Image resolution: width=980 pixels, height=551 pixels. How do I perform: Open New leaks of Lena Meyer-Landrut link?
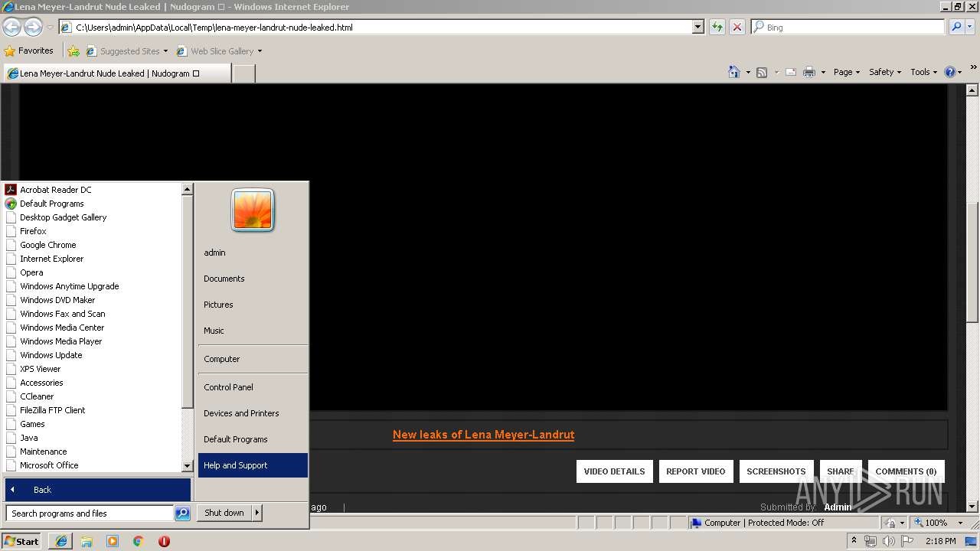(x=483, y=435)
